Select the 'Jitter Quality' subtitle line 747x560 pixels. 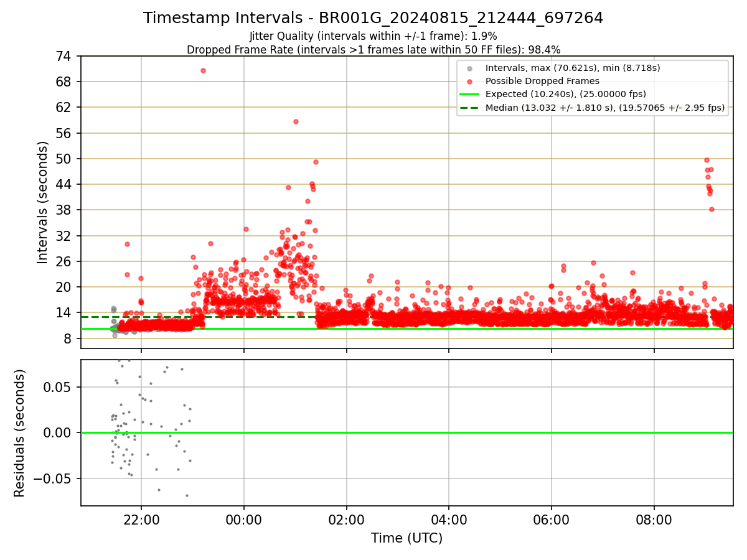373,36
